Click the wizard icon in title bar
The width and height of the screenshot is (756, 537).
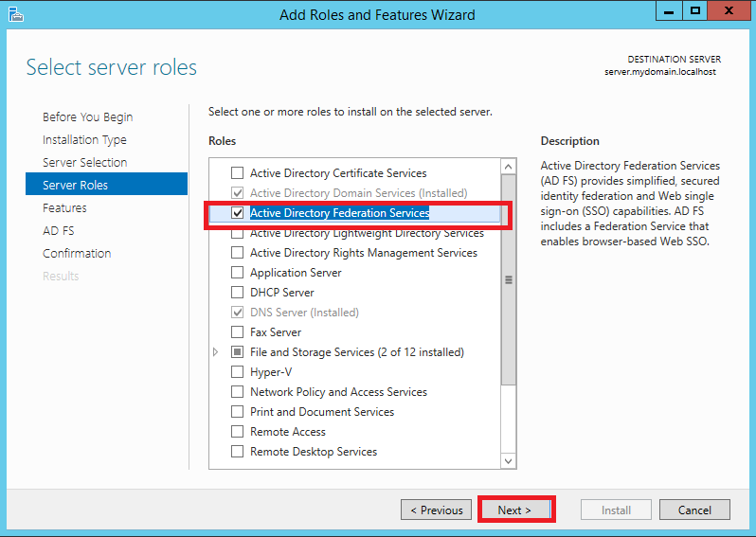pos(15,14)
